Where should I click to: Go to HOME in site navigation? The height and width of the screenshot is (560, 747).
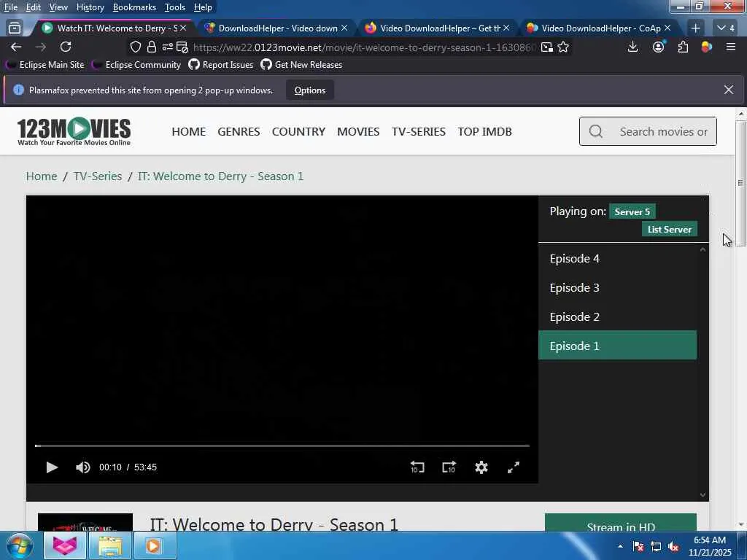[x=189, y=131]
